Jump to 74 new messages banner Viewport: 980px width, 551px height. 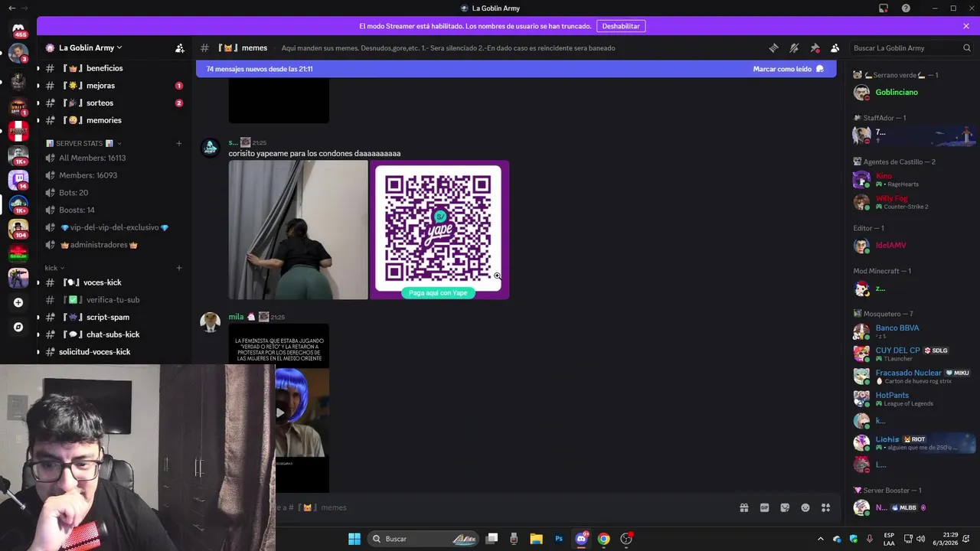coord(516,69)
